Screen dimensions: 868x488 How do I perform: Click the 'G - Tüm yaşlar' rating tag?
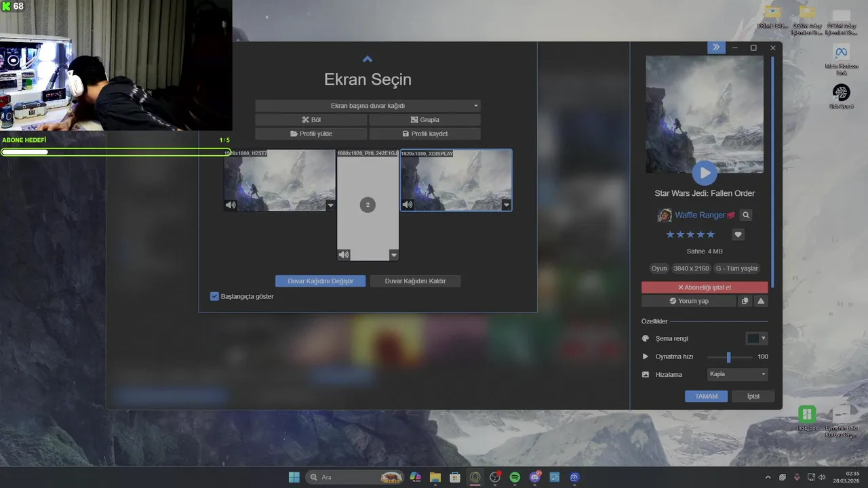[736, 268]
